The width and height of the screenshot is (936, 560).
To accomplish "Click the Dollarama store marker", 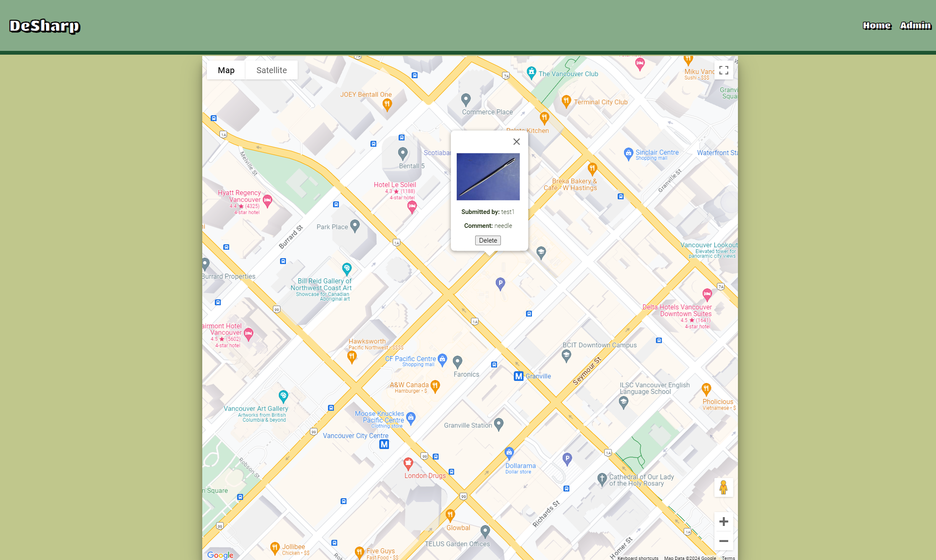I will click(x=509, y=453).
